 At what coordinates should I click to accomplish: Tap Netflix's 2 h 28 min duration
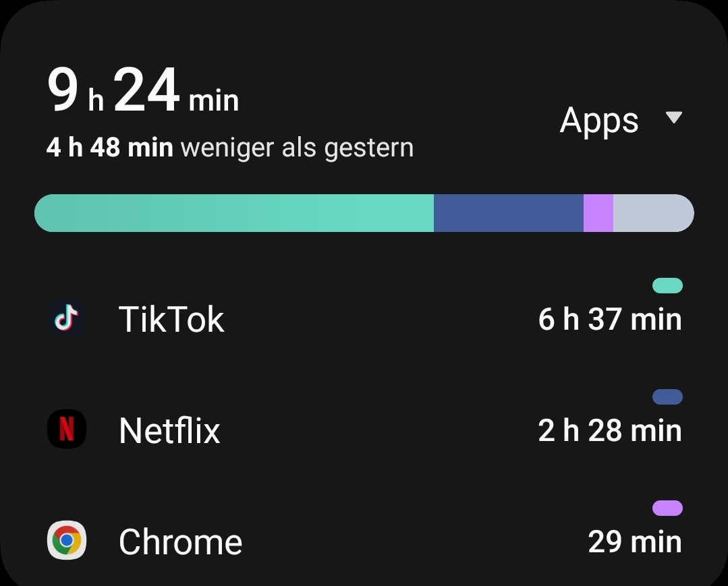[610, 431]
